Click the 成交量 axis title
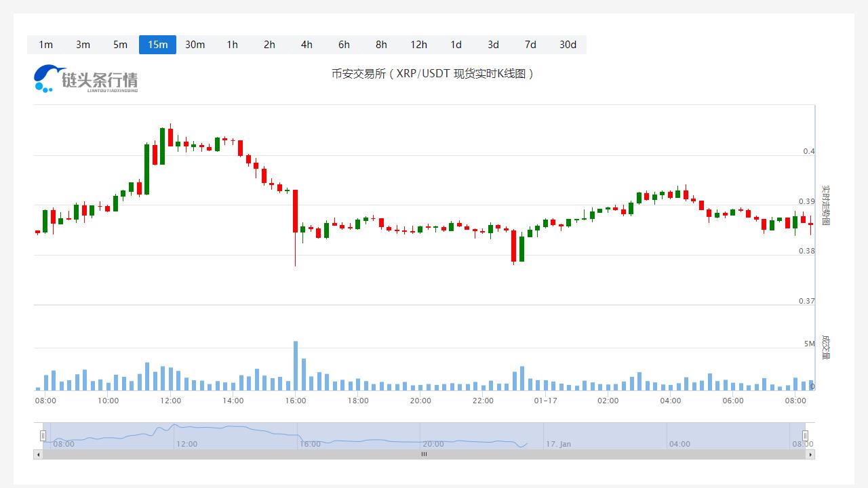Image resolution: width=868 pixels, height=488 pixels. (x=825, y=347)
